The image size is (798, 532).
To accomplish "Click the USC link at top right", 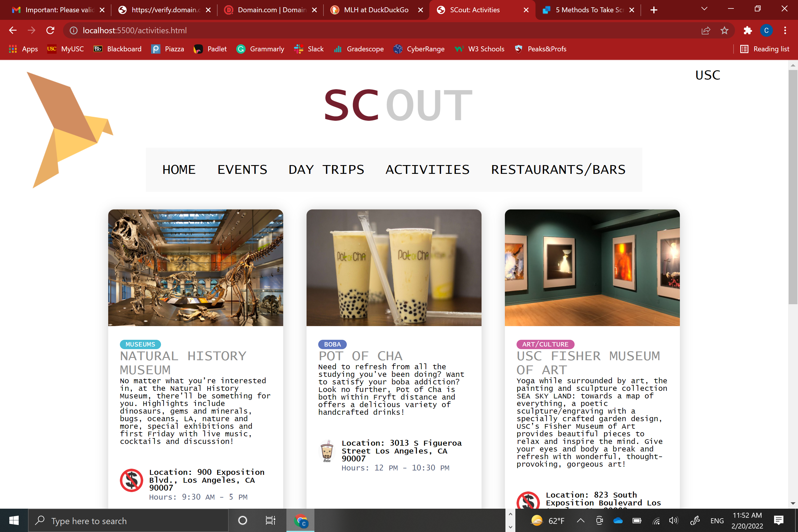I will tap(707, 75).
